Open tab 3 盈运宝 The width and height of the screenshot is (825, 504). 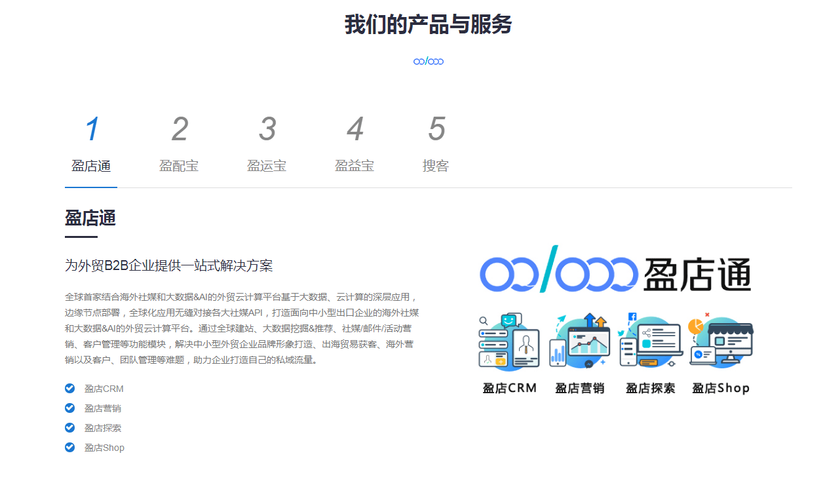(267, 145)
